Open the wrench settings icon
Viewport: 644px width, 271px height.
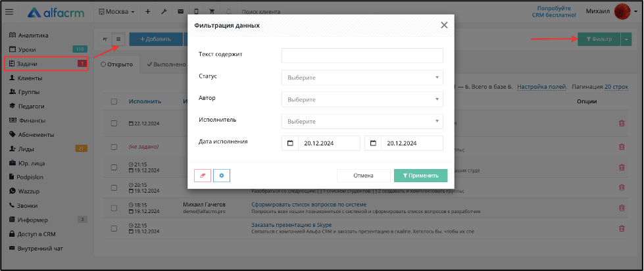point(164,12)
